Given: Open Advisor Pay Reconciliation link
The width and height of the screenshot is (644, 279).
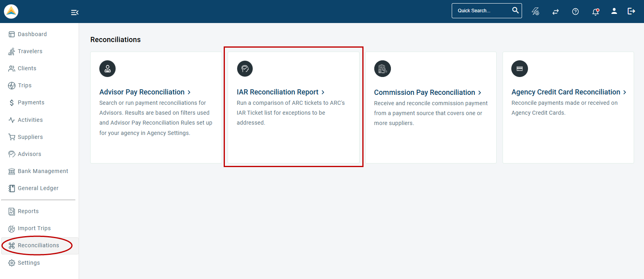Looking at the screenshot, I should coord(142,92).
